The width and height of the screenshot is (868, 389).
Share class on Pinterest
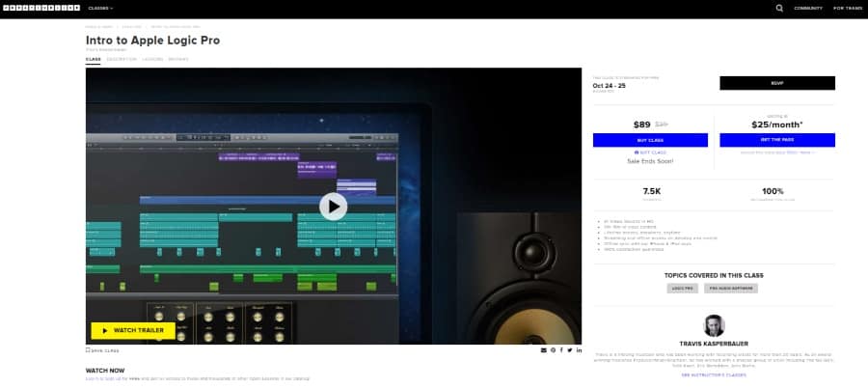coord(553,350)
